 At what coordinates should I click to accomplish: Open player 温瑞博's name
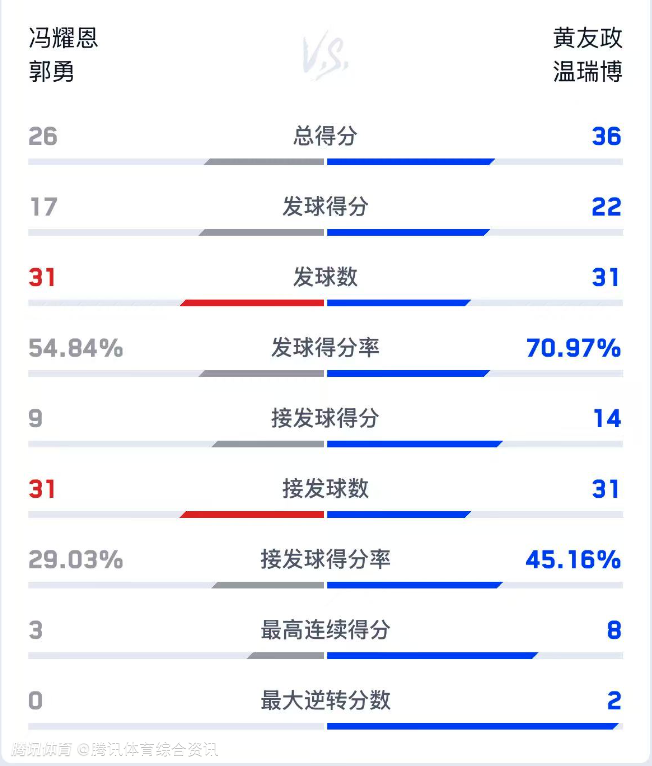pyautogui.click(x=588, y=73)
